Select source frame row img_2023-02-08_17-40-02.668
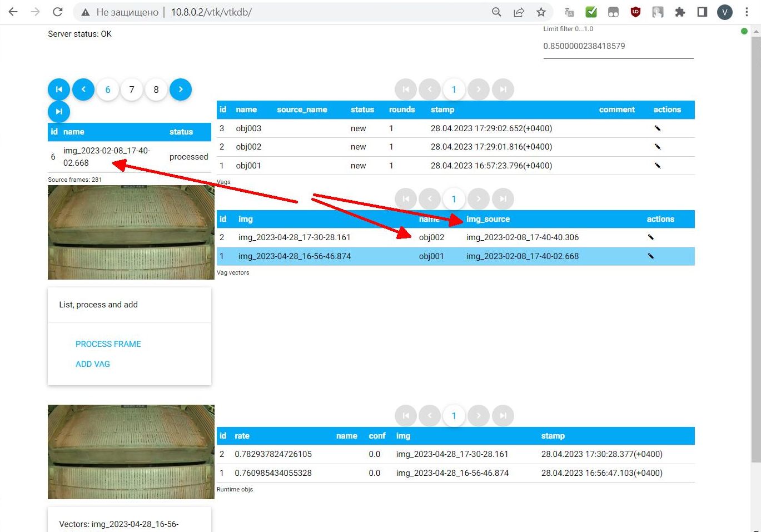 point(130,157)
